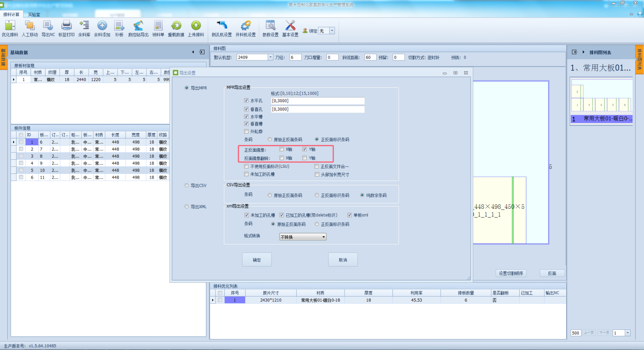The width and height of the screenshot is (644, 350).
Task: Open the 排料图列表 side tab
Action: (x=640, y=59)
